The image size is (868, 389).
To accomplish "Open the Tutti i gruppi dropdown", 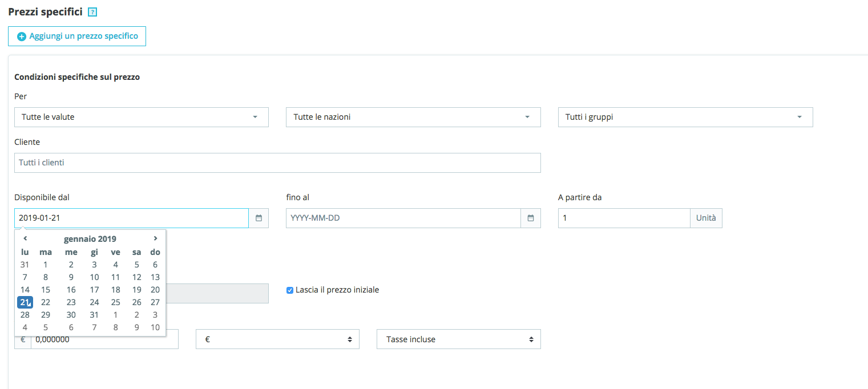I will pyautogui.click(x=685, y=117).
